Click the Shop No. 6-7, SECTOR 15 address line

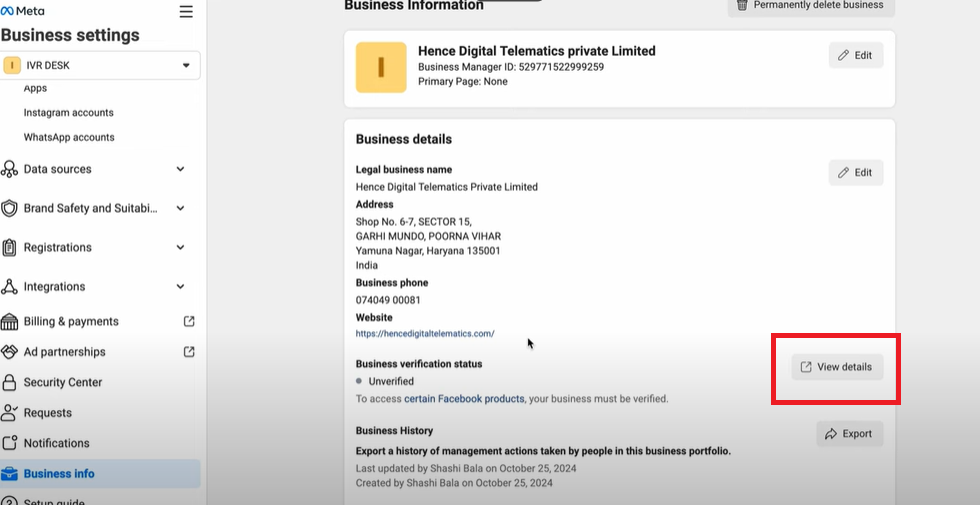pos(414,222)
